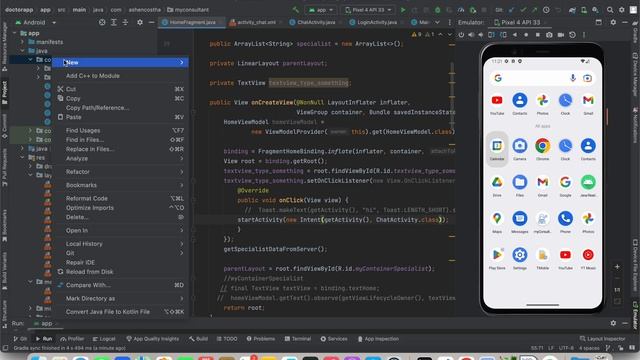
Task: Collapse the res folder node
Action: 22,158
